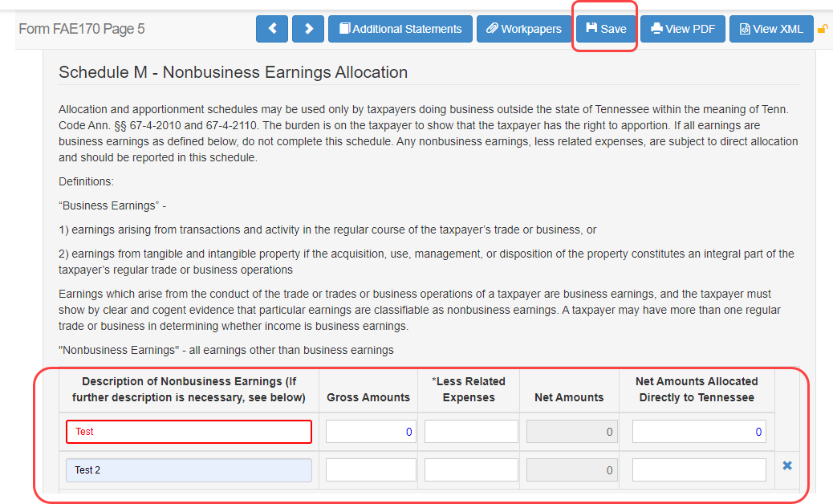This screenshot has width=833, height=504.
Task: Click Net Amounts Allocated to Tennessee, Test 2 row
Action: click(x=699, y=470)
